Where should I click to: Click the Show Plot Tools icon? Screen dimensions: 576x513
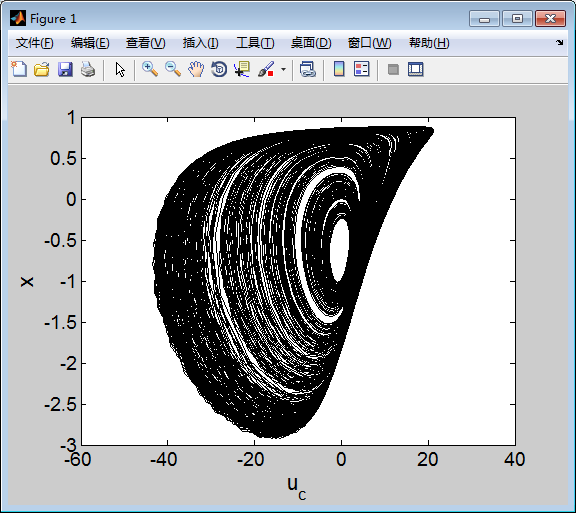click(x=416, y=69)
